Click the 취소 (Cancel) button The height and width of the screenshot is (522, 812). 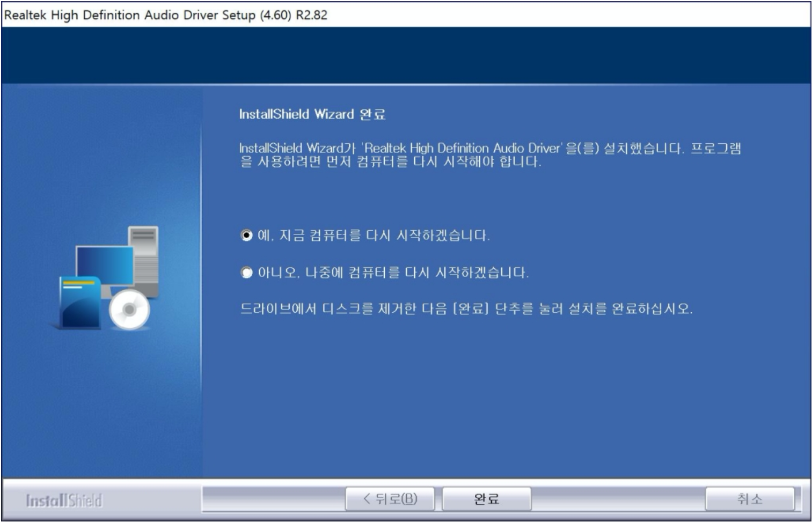point(749,499)
